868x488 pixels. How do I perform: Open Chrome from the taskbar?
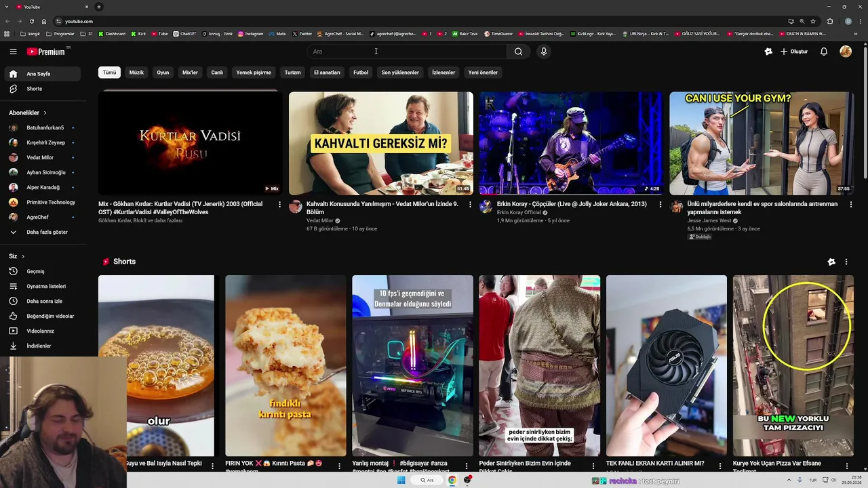click(x=452, y=481)
